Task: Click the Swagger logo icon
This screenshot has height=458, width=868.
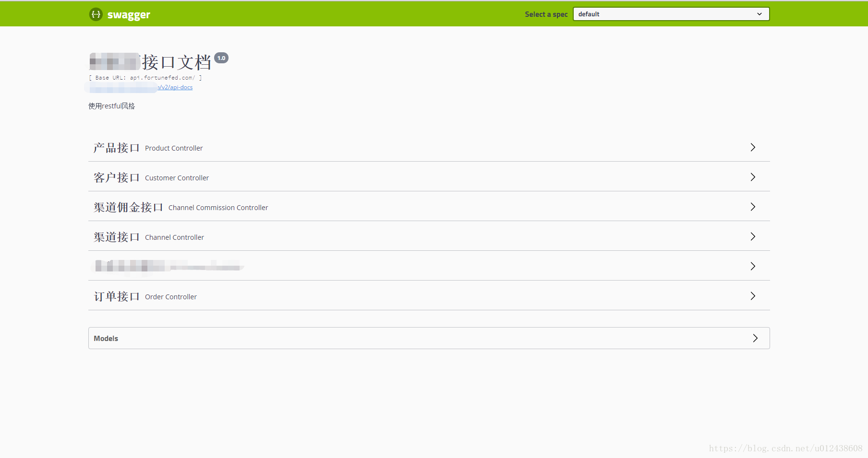Action: (96, 14)
